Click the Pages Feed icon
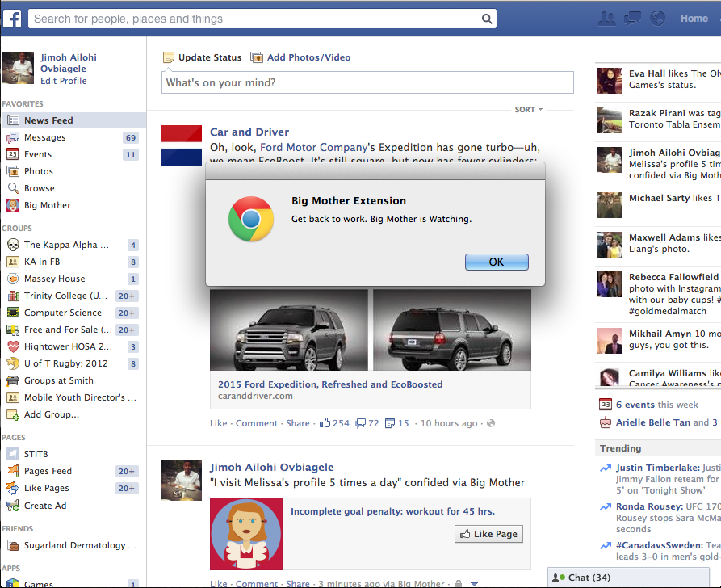 click(x=14, y=471)
